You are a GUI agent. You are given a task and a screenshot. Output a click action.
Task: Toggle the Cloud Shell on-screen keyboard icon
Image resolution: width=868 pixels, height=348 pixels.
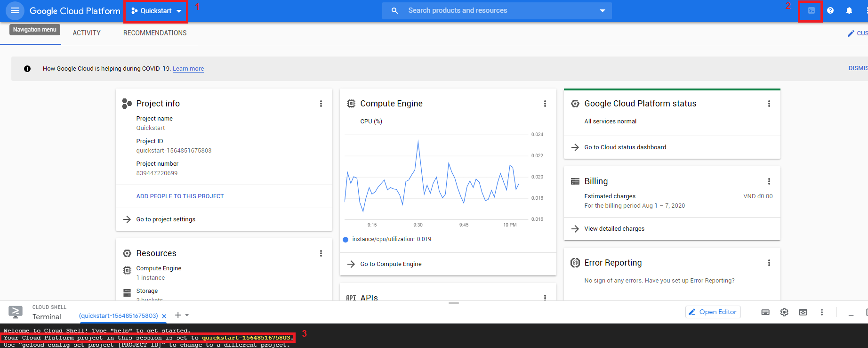coord(765,312)
